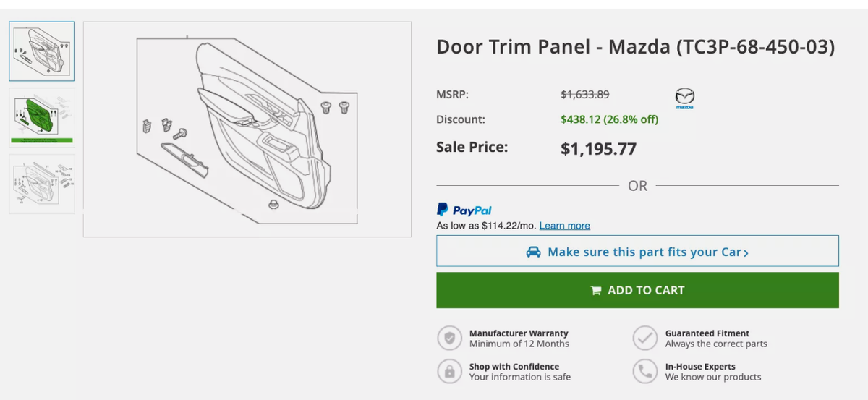Click the PayPal logo
868x400 pixels.
click(464, 210)
